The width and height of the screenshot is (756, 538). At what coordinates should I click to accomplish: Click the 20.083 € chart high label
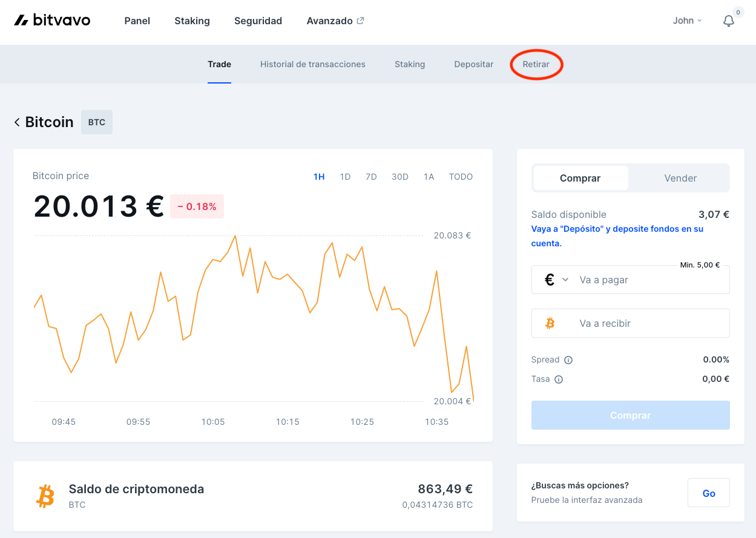point(452,235)
